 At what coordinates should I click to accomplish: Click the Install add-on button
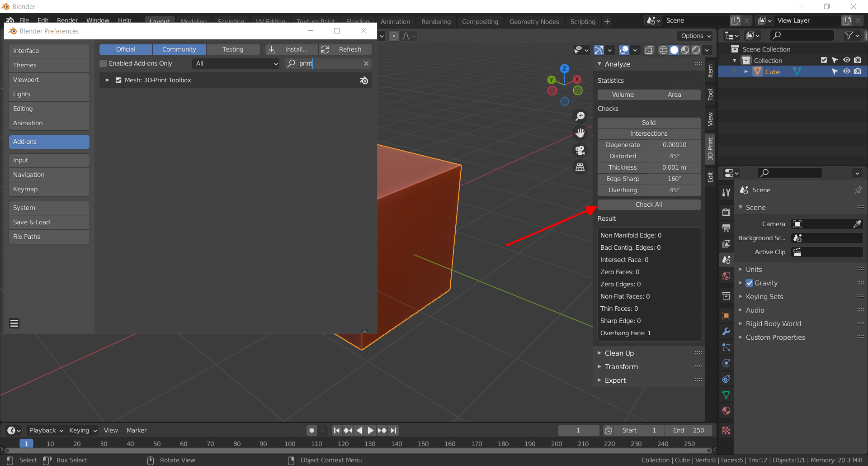tap(292, 49)
